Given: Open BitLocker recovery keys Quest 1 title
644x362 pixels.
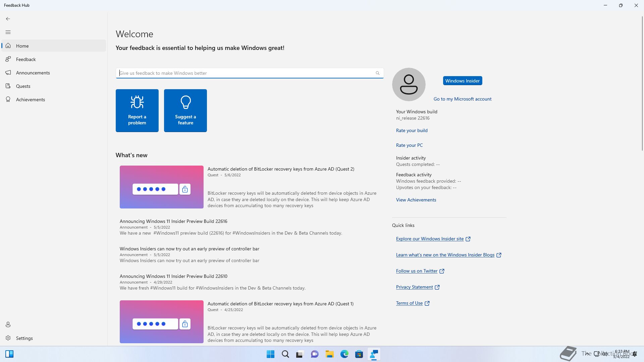Looking at the screenshot, I should (280, 304).
